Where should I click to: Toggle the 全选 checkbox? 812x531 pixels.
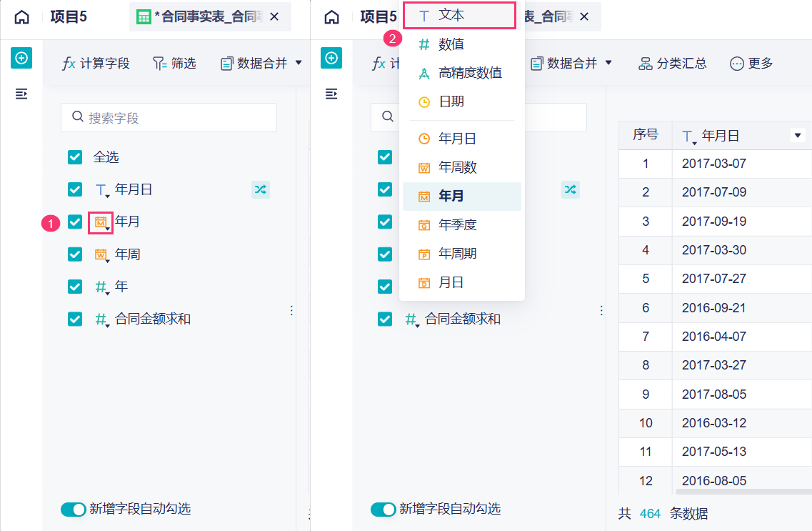point(75,157)
